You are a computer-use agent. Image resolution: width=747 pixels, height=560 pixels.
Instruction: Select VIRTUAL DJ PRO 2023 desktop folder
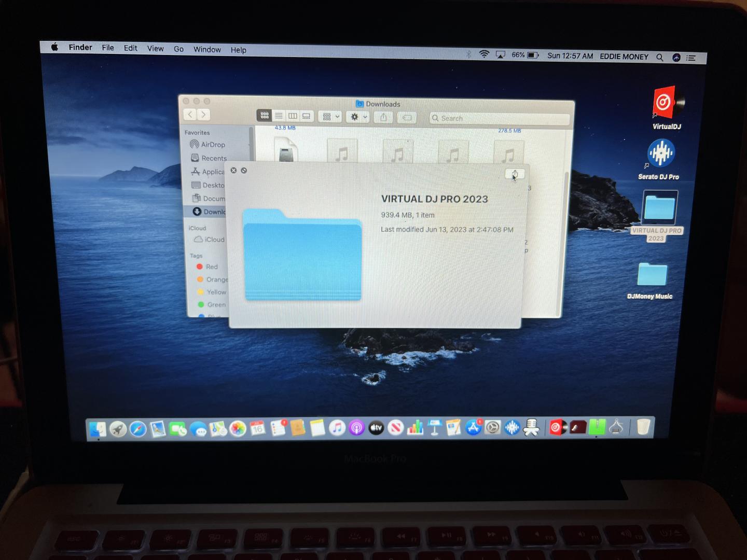pyautogui.click(x=658, y=216)
